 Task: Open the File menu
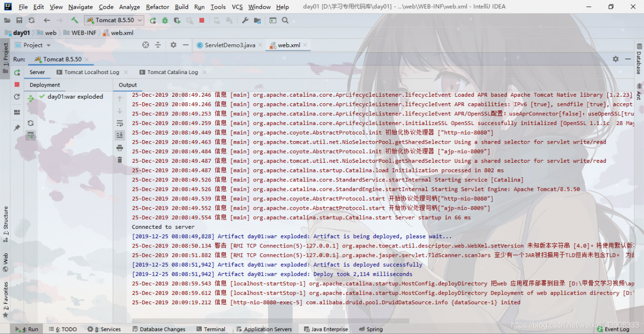pyautogui.click(x=23, y=7)
